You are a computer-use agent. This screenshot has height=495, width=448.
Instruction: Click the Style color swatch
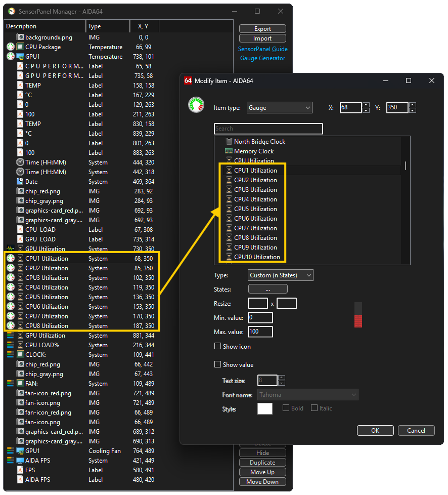[265, 408]
